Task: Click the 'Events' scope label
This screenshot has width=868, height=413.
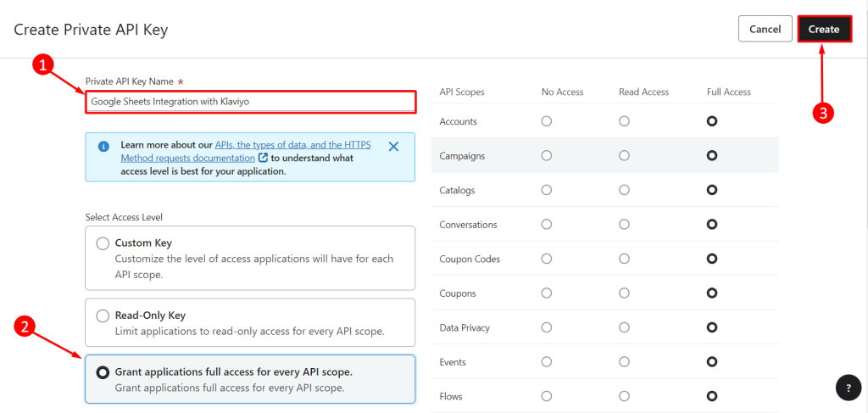Action: (x=453, y=362)
